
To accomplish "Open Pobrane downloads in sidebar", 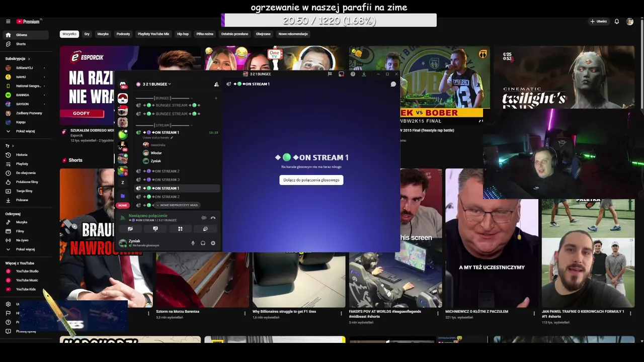I will 26,200.
